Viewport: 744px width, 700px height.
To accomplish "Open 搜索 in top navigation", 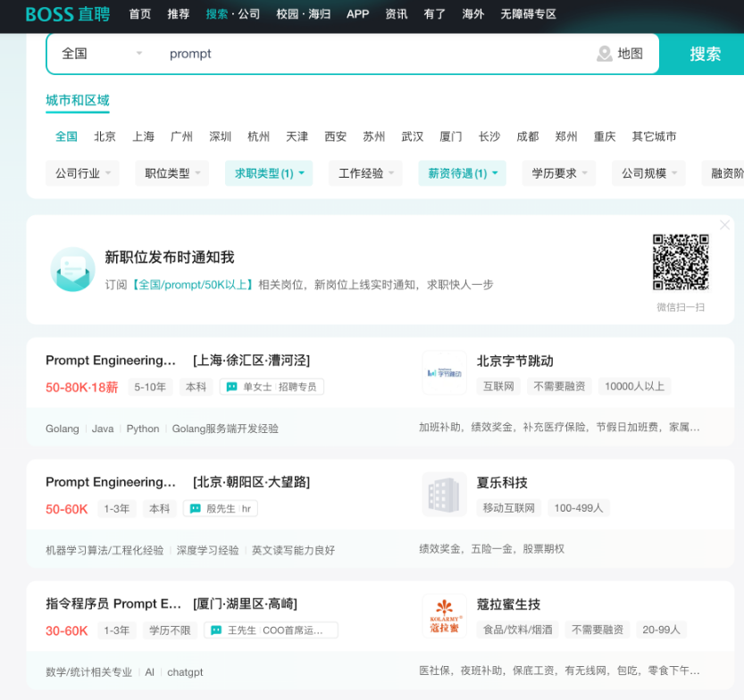I will [217, 14].
